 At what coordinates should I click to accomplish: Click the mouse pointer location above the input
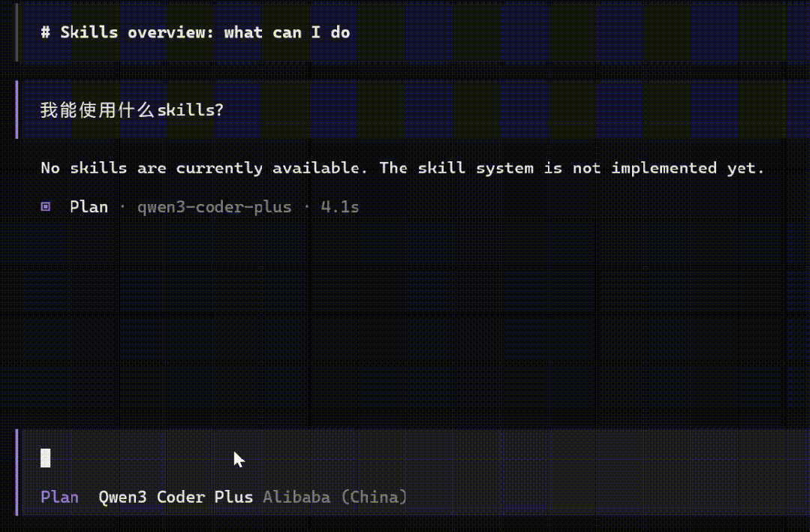point(237,458)
